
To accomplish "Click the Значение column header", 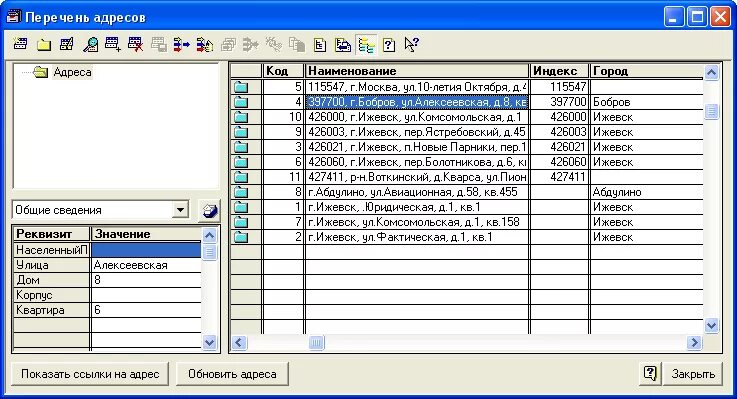I will coord(146,234).
